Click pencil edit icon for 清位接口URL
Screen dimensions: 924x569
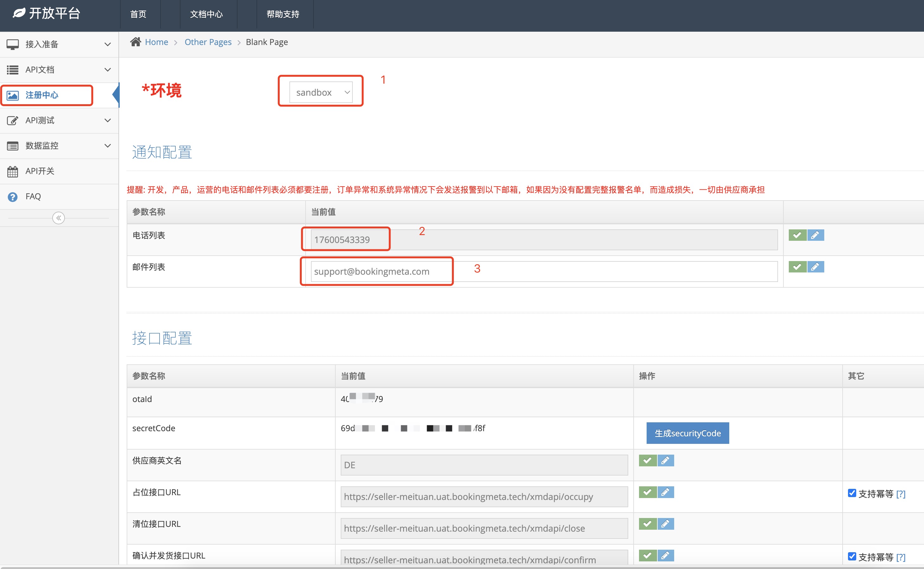[x=665, y=524]
